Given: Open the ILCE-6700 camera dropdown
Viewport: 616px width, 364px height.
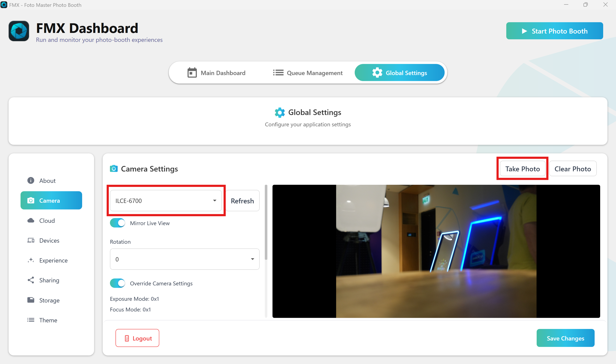Looking at the screenshot, I should [166, 201].
